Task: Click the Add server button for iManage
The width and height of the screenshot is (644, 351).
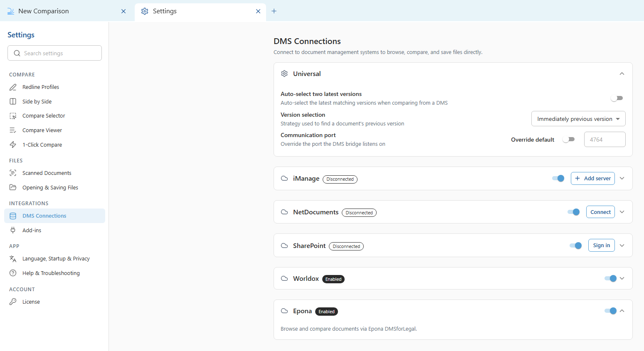Action: [593, 178]
